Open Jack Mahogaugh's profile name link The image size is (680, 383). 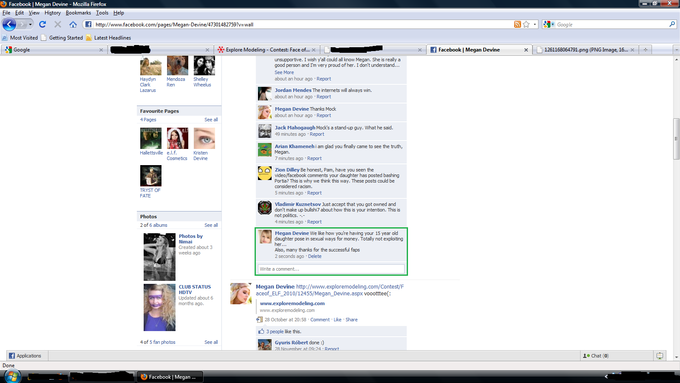295,128
